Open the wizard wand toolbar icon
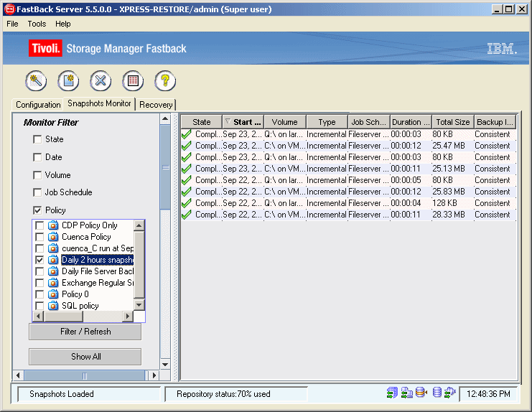 coord(36,81)
